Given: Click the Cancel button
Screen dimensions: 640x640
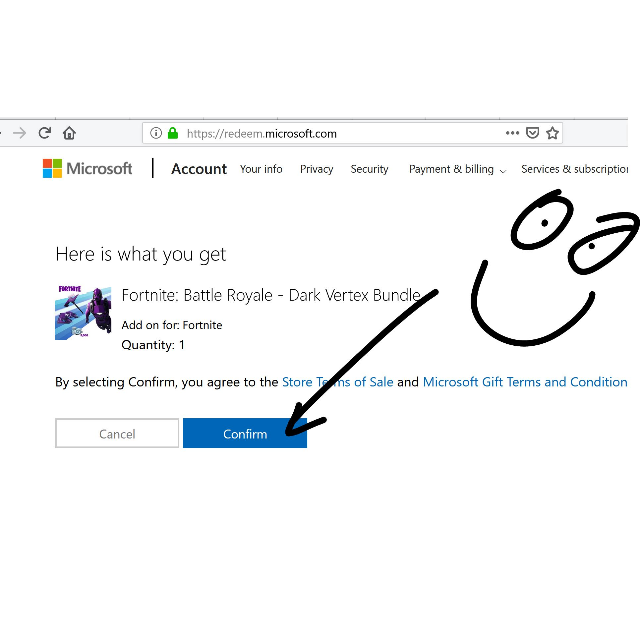Looking at the screenshot, I should [117, 434].
